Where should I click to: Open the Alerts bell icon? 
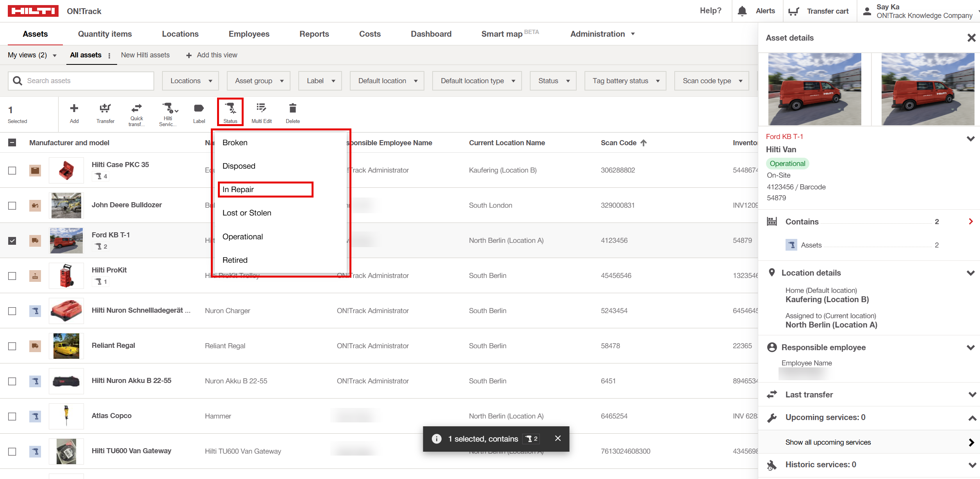742,11
